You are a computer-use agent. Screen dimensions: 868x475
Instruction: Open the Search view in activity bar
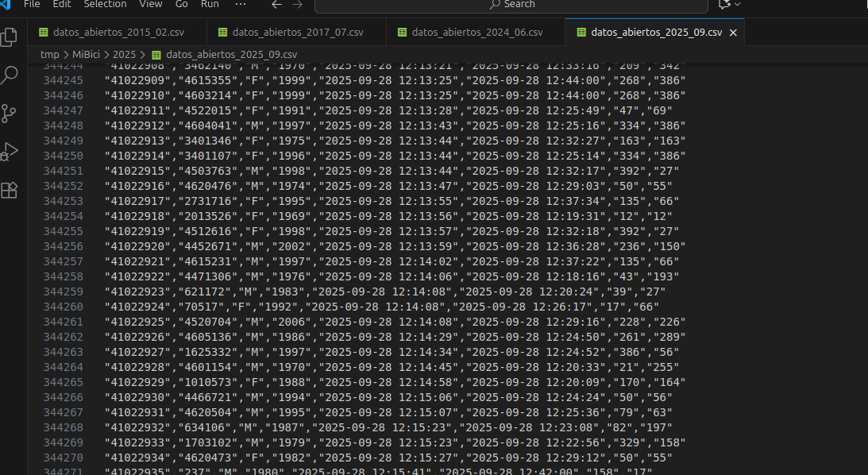(10, 75)
